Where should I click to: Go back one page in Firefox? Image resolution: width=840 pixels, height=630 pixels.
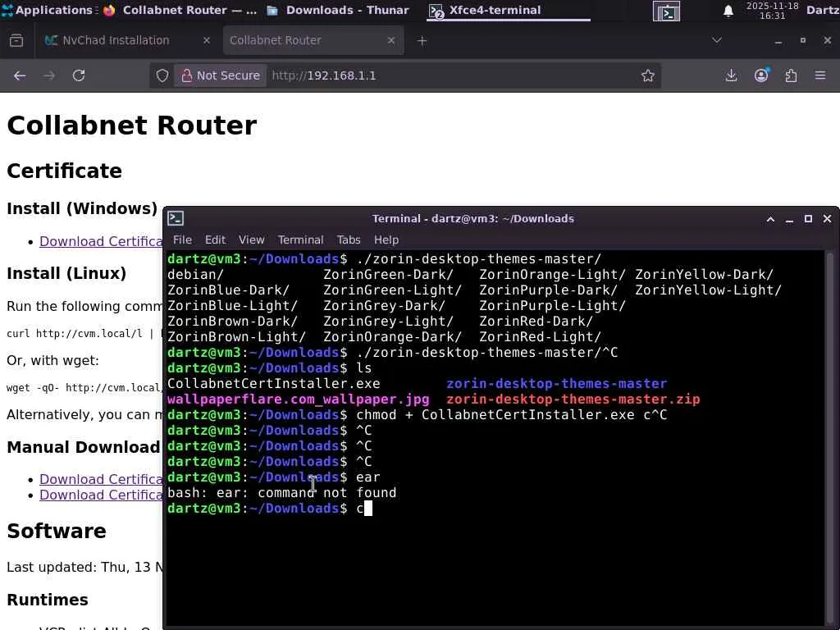[20, 75]
